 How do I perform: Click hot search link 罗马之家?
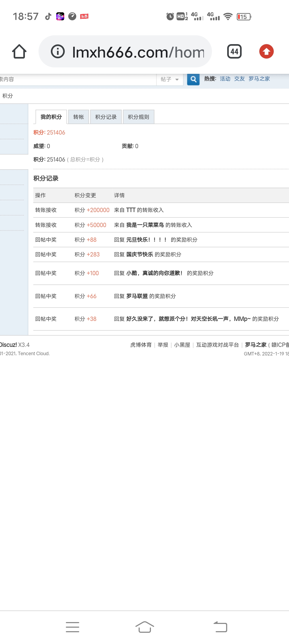click(x=259, y=79)
